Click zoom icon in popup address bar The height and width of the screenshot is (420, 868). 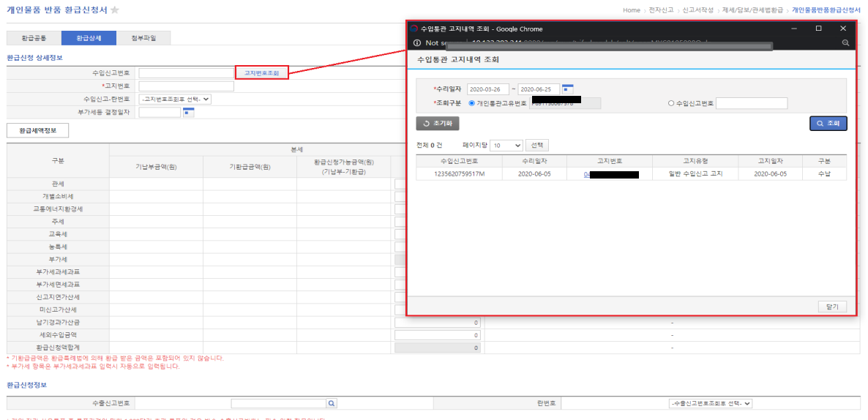(x=845, y=42)
